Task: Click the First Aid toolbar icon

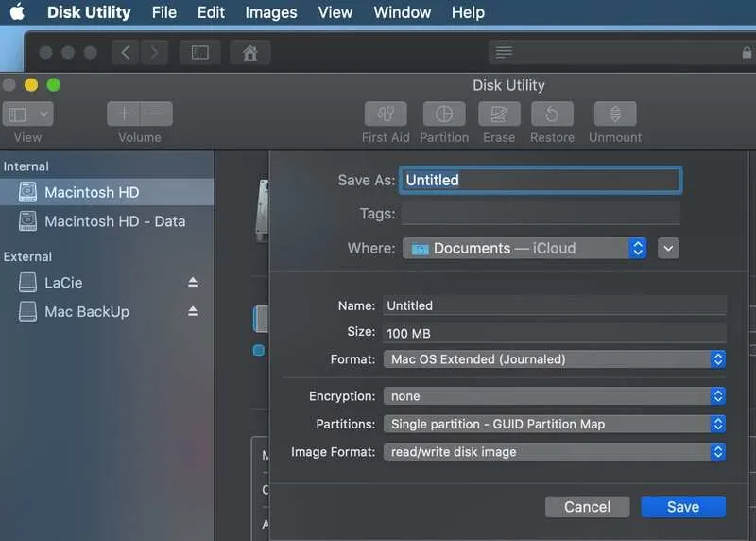Action: (x=386, y=113)
